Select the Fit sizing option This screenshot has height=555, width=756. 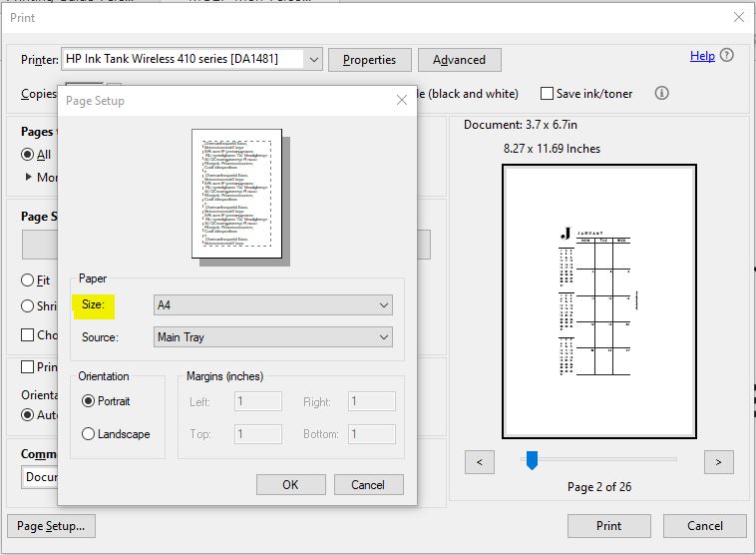(28, 280)
